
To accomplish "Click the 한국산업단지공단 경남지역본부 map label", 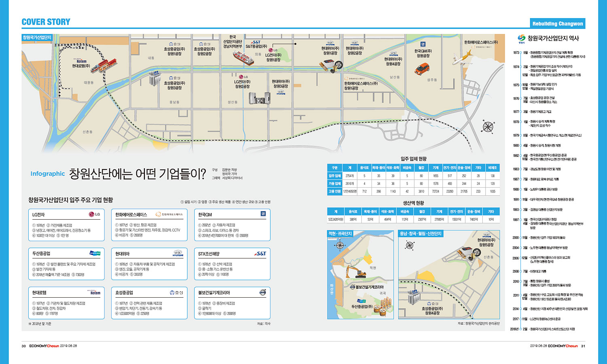I will point(232,42).
